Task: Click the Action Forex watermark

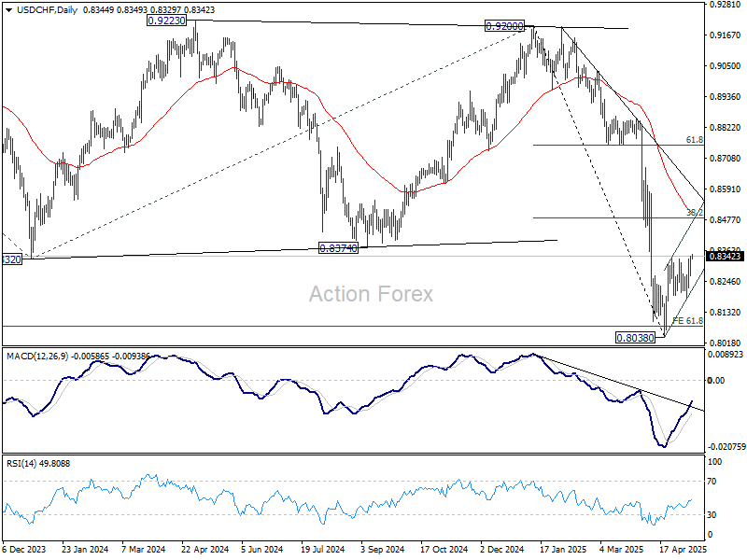Action: (x=372, y=294)
